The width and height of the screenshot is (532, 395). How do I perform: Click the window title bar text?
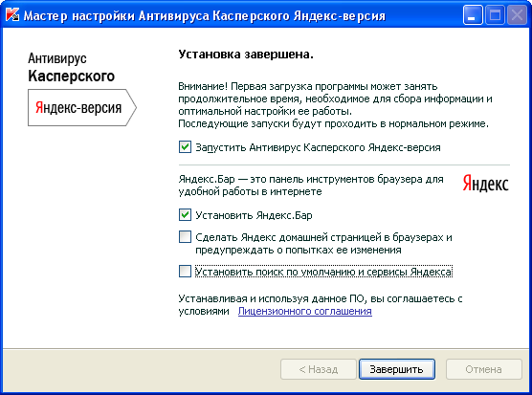pos(204,16)
